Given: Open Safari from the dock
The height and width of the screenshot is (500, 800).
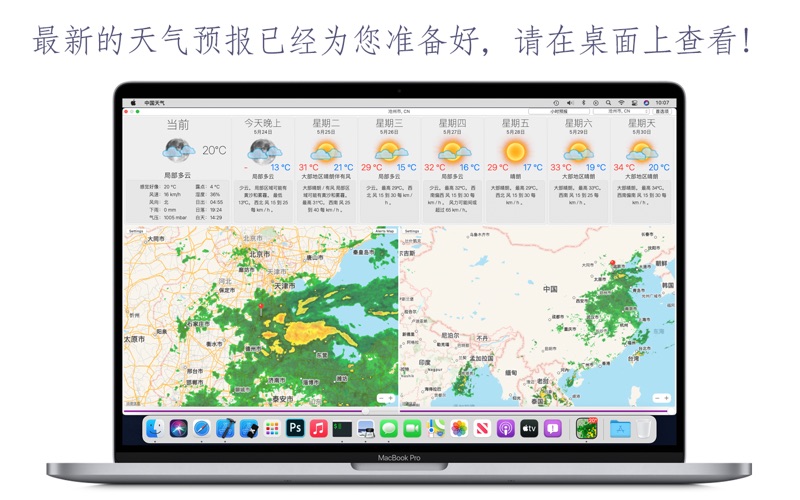Looking at the screenshot, I should point(202,429).
